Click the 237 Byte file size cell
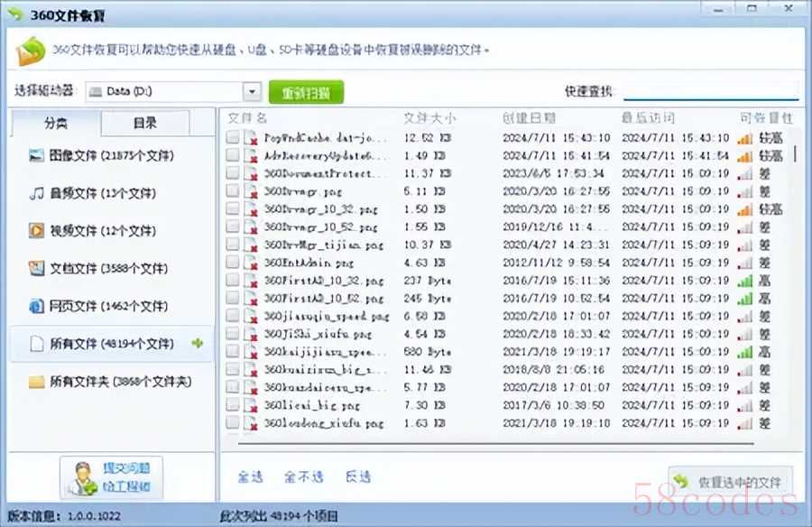 (428, 281)
